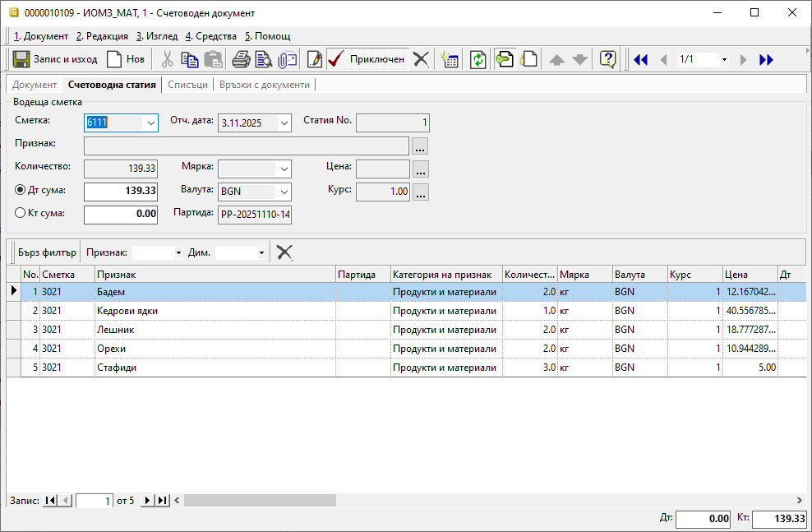Select the Кт сума radio button
This screenshot has width=812, height=532.
point(21,213)
